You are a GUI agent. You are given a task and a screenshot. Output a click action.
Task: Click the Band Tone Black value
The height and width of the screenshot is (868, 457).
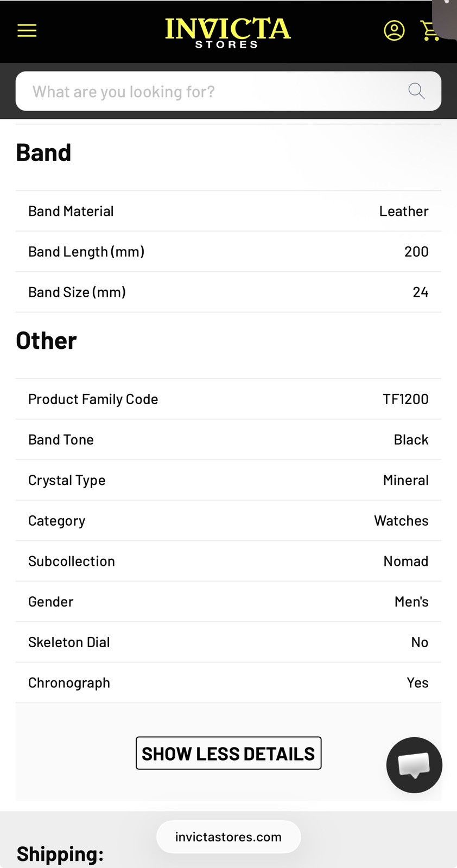tap(411, 439)
